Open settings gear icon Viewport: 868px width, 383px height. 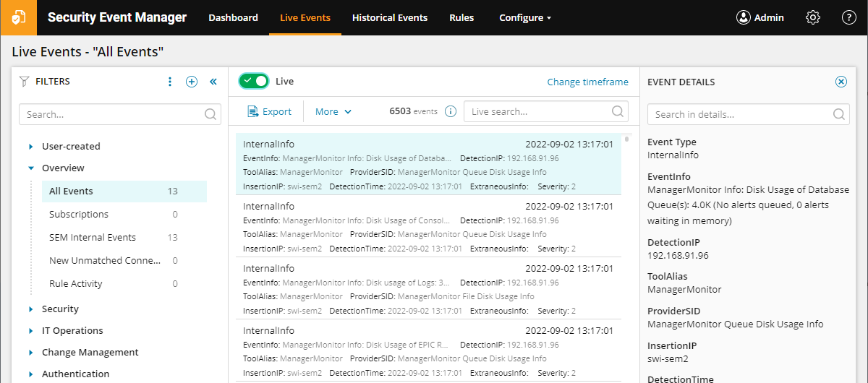[x=813, y=17]
